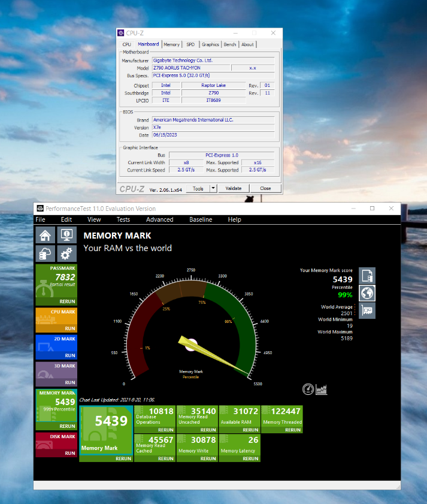Open the Tests menu
Viewport: 427px width, 504px height.
[123, 219]
